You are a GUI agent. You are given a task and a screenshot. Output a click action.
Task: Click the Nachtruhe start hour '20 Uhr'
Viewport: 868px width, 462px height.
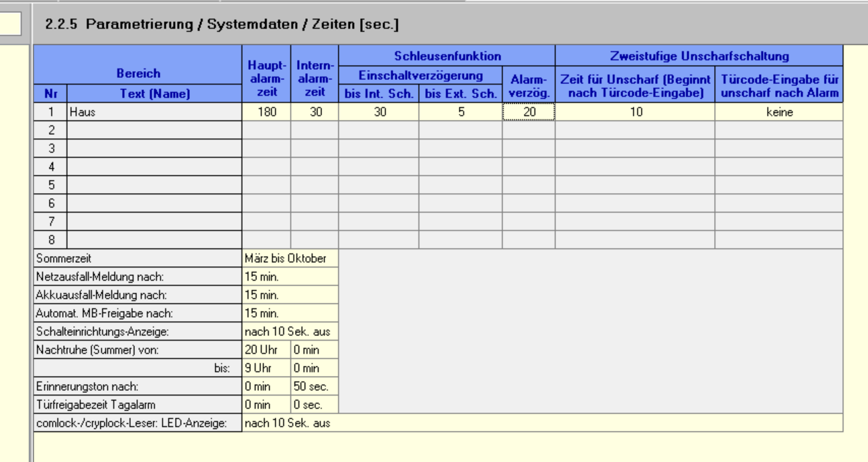pyautogui.click(x=266, y=350)
